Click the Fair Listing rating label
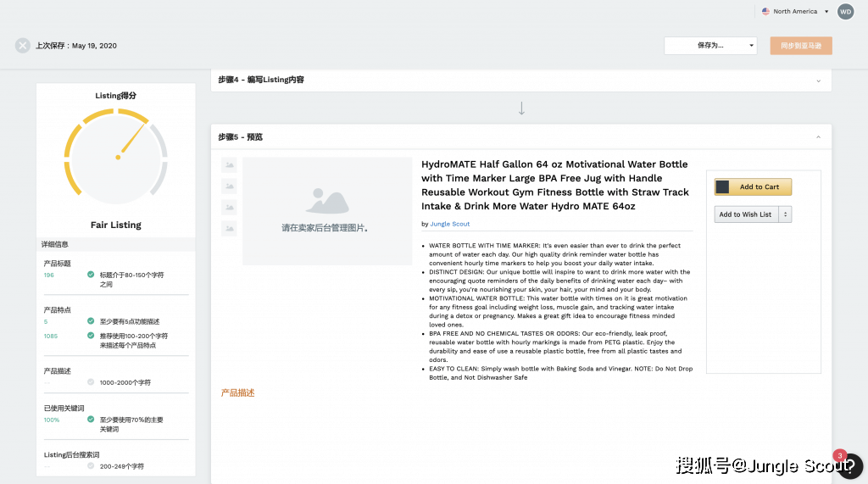The image size is (868, 484). 115,225
